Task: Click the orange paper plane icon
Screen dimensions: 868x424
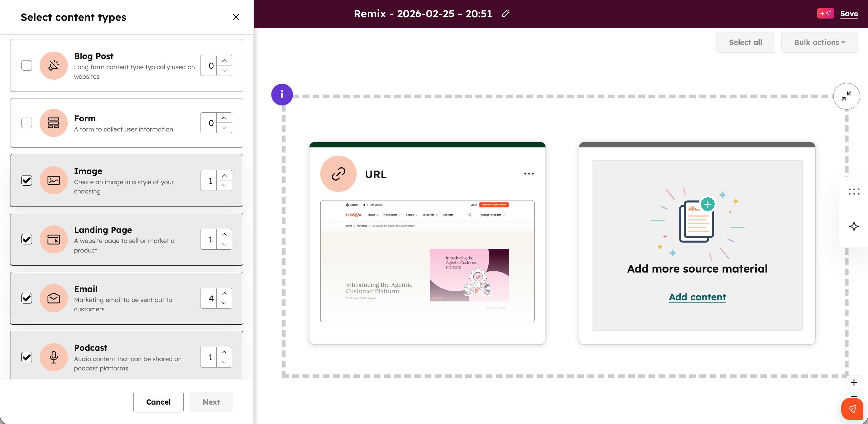Action: click(852, 409)
